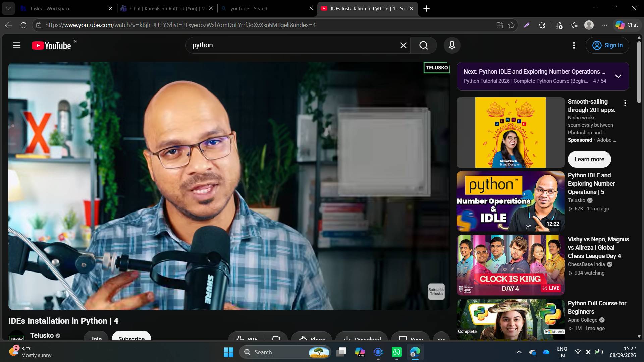Start voice search with microphone icon
The height and width of the screenshot is (362, 644).
[x=452, y=45]
